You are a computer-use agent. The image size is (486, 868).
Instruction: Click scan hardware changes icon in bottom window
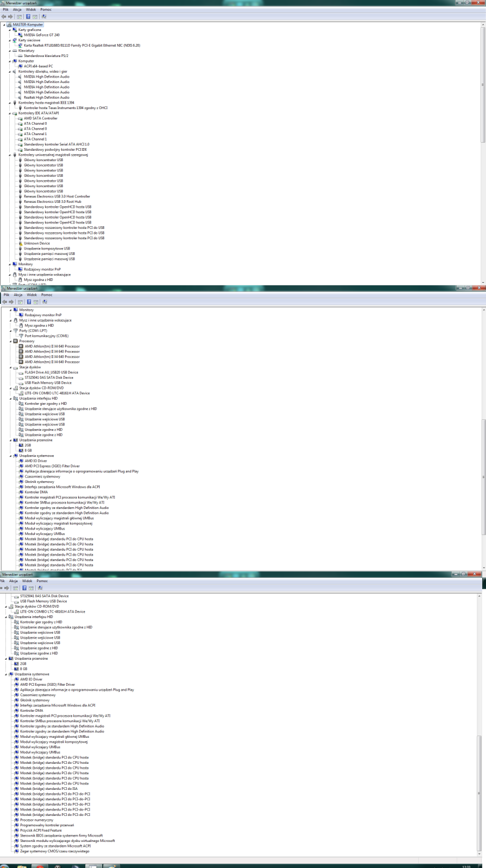[40, 588]
